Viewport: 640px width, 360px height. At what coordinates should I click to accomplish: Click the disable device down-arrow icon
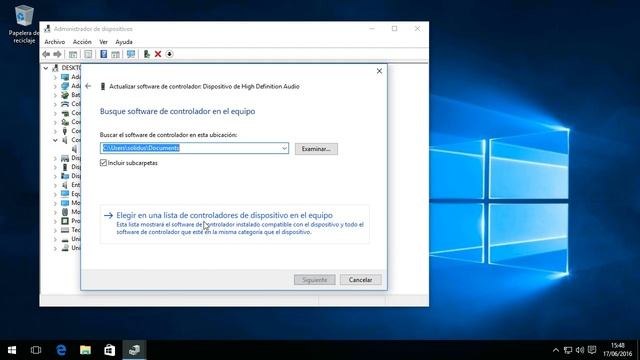(169, 54)
